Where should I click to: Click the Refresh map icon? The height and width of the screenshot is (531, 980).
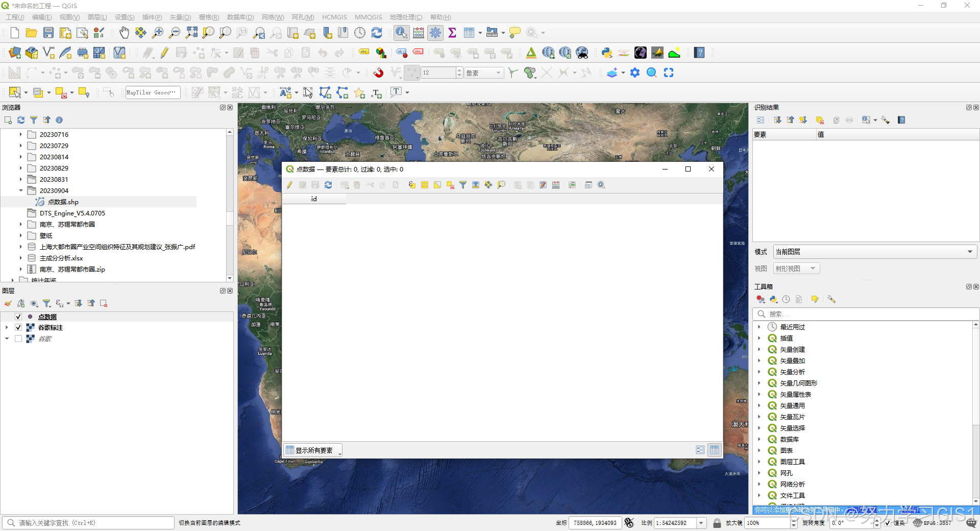[377, 33]
